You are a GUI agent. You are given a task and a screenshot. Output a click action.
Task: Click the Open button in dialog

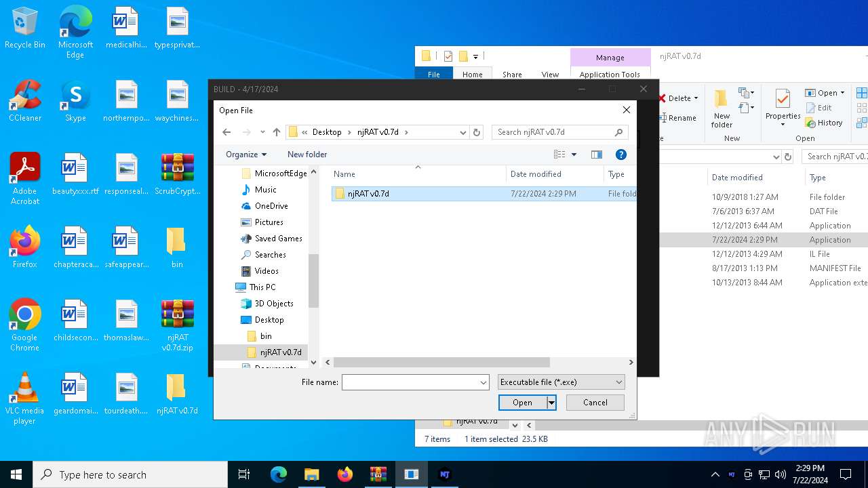point(522,403)
